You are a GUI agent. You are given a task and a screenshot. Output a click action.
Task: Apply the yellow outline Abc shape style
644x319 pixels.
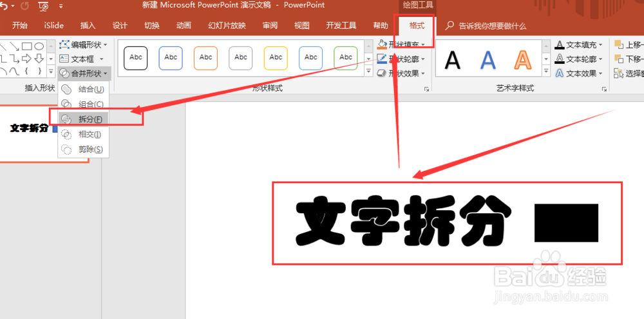(276, 58)
